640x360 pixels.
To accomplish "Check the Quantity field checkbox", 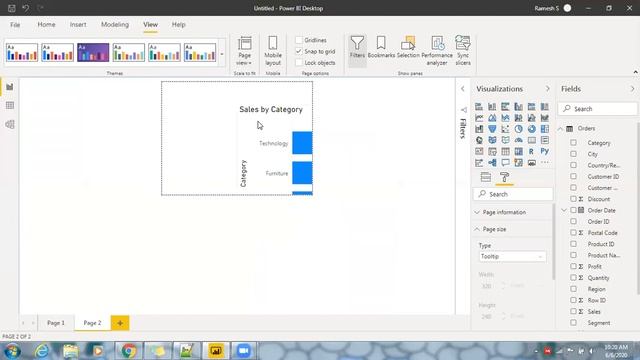I will pyautogui.click(x=573, y=278).
